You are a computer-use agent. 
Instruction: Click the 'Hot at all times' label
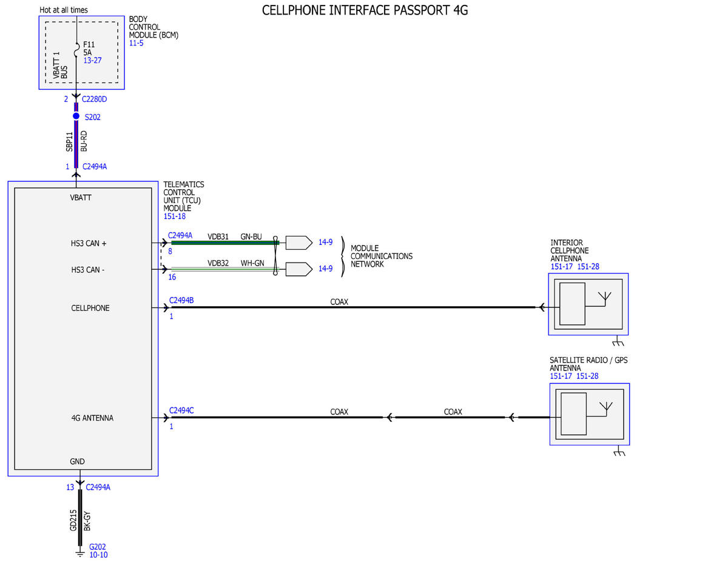(x=64, y=10)
